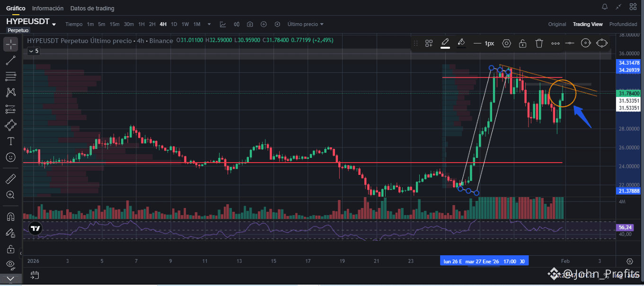This screenshot has width=644, height=286.
Task: Collapse chart with shrink arrows icon
Action: 618,7
